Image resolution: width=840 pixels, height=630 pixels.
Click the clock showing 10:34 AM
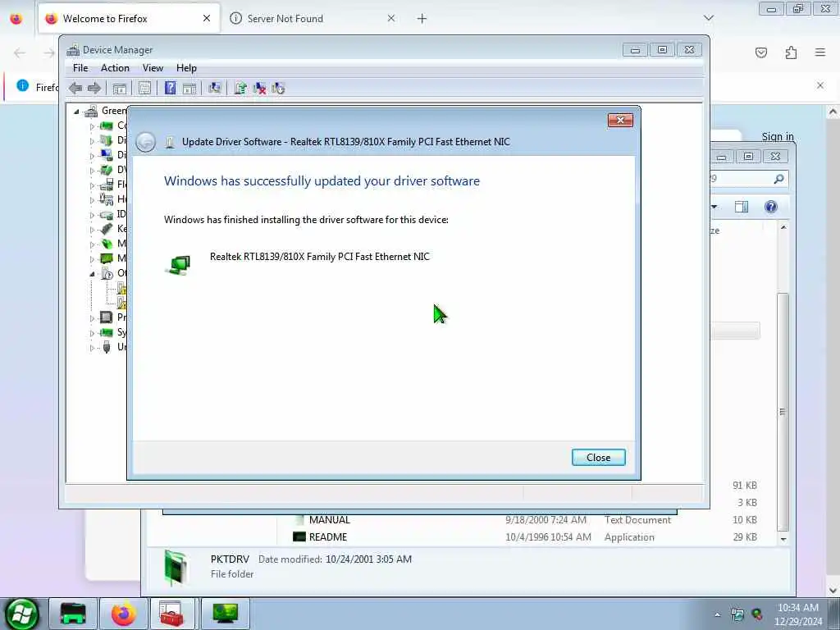point(798,608)
